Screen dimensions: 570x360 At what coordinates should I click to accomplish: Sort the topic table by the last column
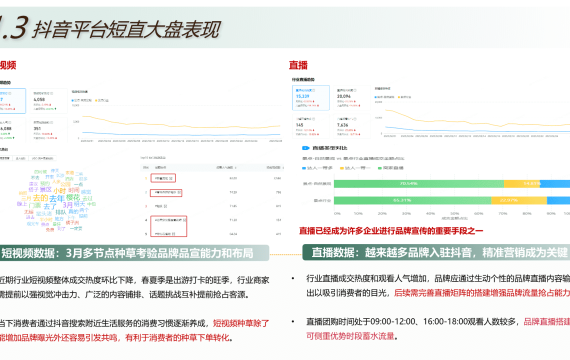pos(275,168)
